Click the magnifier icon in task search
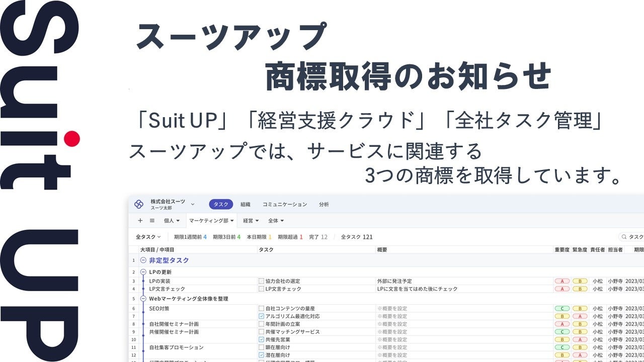 [624, 237]
